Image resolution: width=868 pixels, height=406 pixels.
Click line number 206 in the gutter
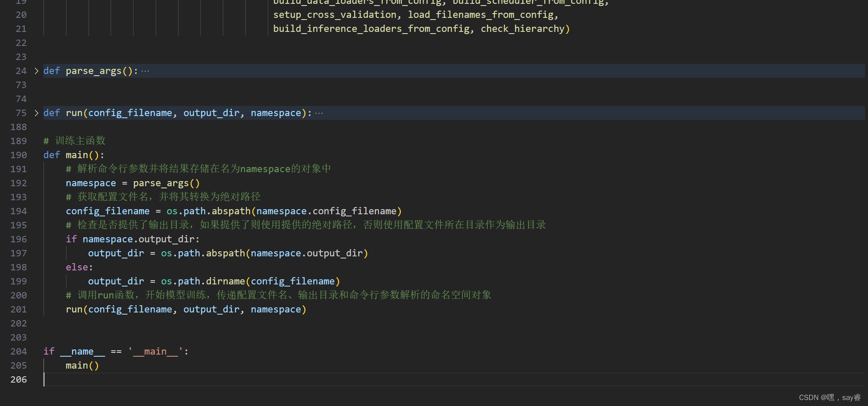[19, 380]
